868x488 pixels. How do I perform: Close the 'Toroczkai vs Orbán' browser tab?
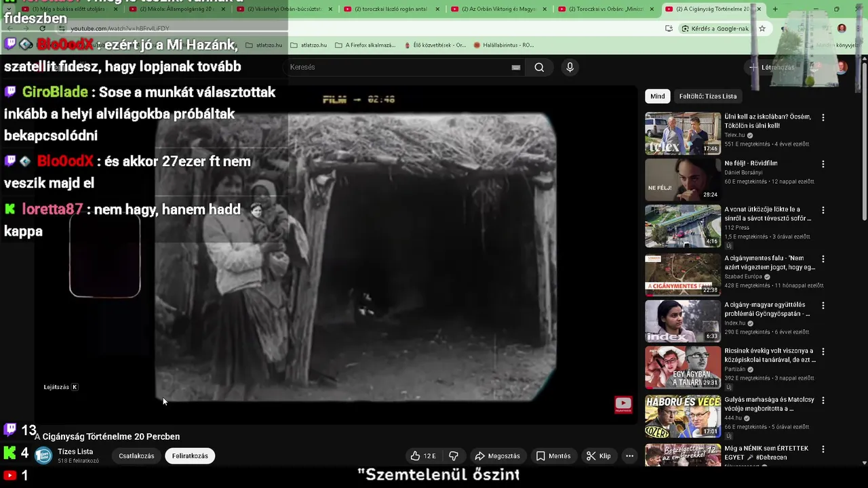pos(652,9)
